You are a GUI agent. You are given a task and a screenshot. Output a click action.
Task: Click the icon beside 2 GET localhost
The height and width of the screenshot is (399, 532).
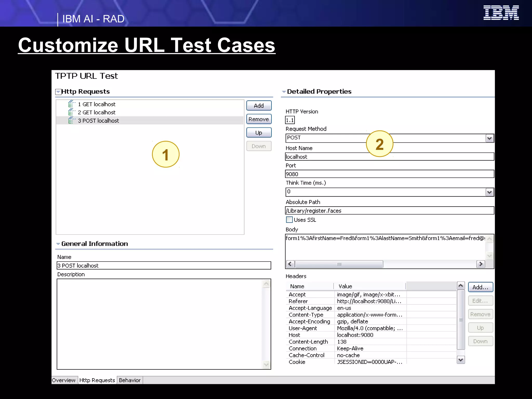pos(72,112)
